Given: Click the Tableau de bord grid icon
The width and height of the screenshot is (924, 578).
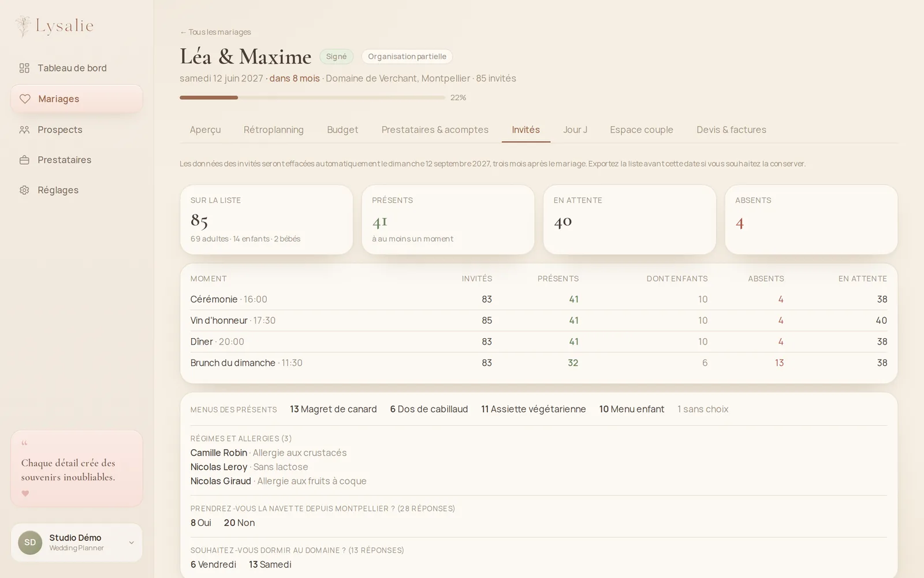Looking at the screenshot, I should coord(24,68).
